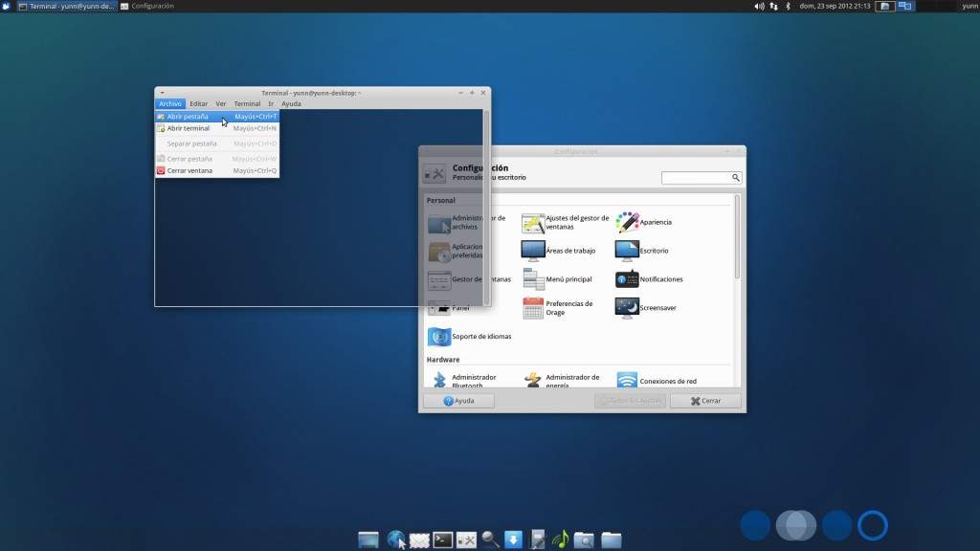The image size is (980, 551).
Task: Open the Archivo menu in Terminal
Action: point(170,103)
